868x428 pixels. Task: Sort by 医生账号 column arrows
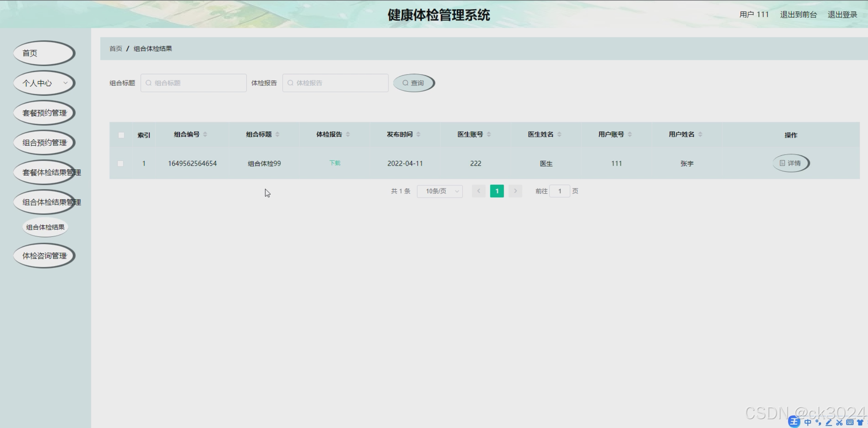click(489, 134)
